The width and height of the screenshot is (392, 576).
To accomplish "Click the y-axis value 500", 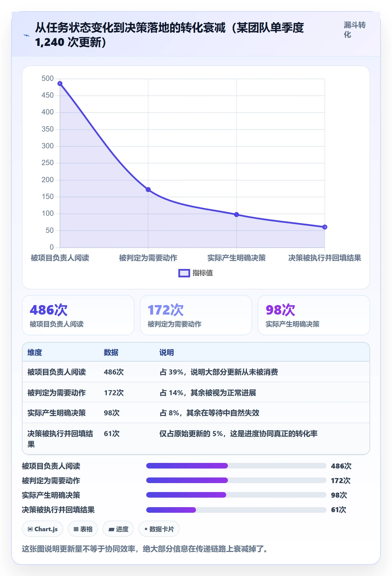I will [48, 79].
